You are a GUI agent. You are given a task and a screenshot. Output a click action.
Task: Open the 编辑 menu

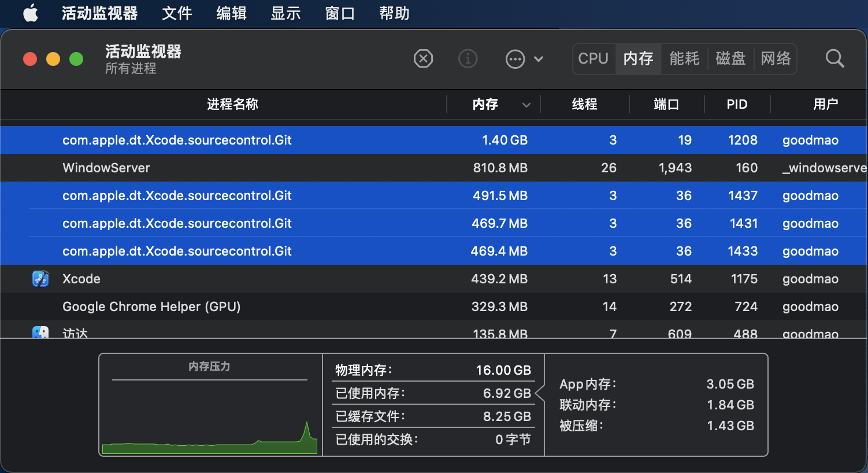pyautogui.click(x=231, y=13)
